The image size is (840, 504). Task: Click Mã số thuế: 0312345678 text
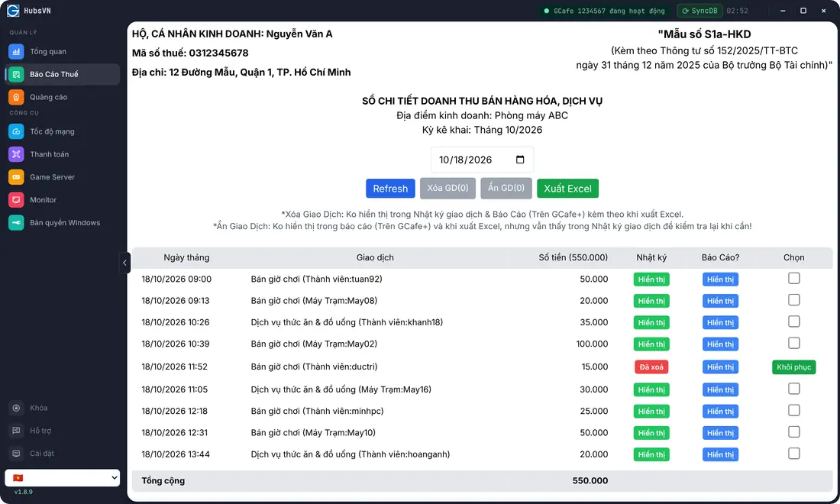[190, 53]
